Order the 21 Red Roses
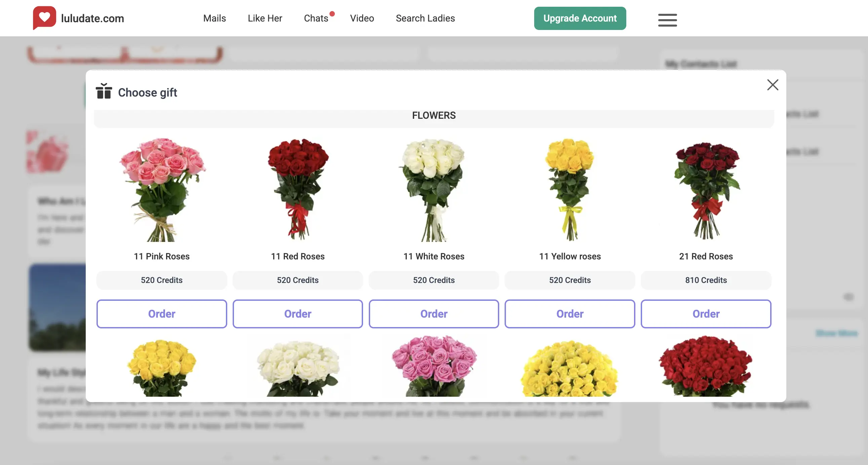 click(x=706, y=314)
